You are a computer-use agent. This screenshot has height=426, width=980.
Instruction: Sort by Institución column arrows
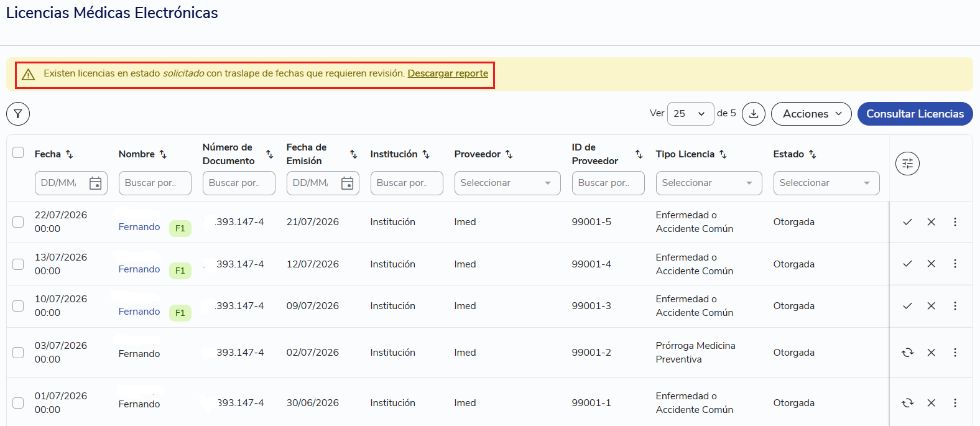(426, 154)
